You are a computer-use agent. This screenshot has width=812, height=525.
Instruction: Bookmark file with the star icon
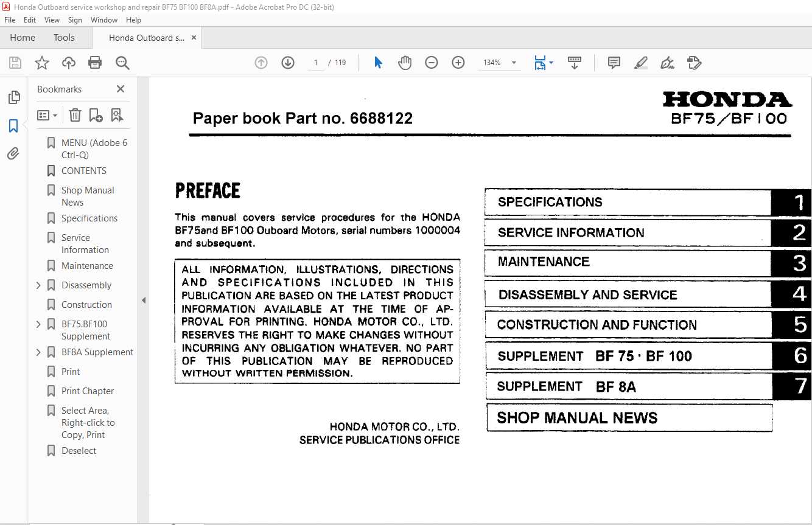[42, 63]
